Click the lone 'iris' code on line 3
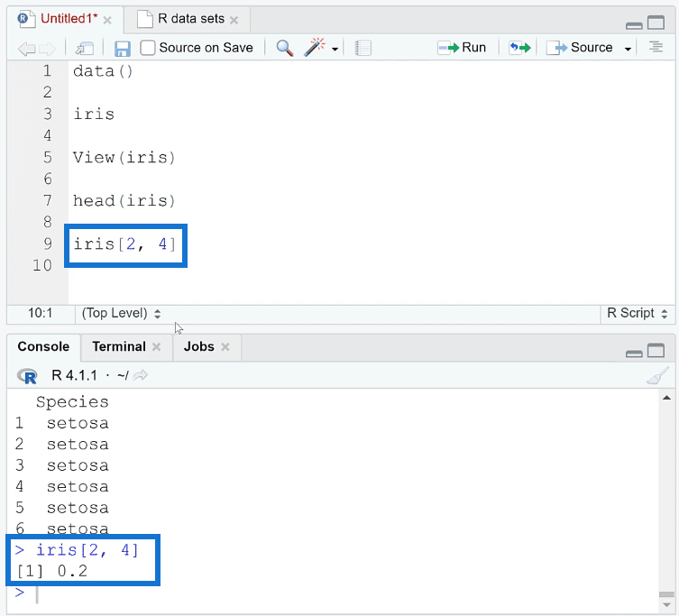 [x=94, y=115]
